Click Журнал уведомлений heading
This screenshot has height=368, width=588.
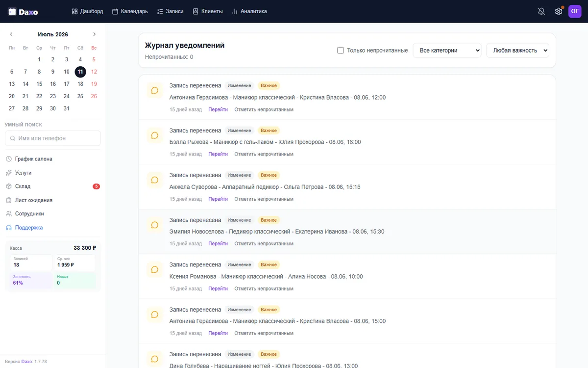(x=185, y=45)
